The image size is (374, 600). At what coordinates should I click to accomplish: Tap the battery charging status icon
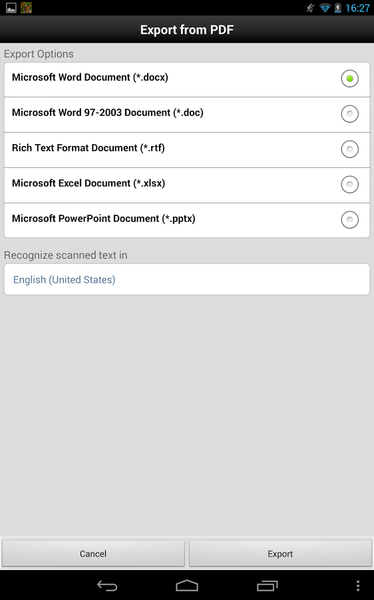pyautogui.click(x=338, y=8)
